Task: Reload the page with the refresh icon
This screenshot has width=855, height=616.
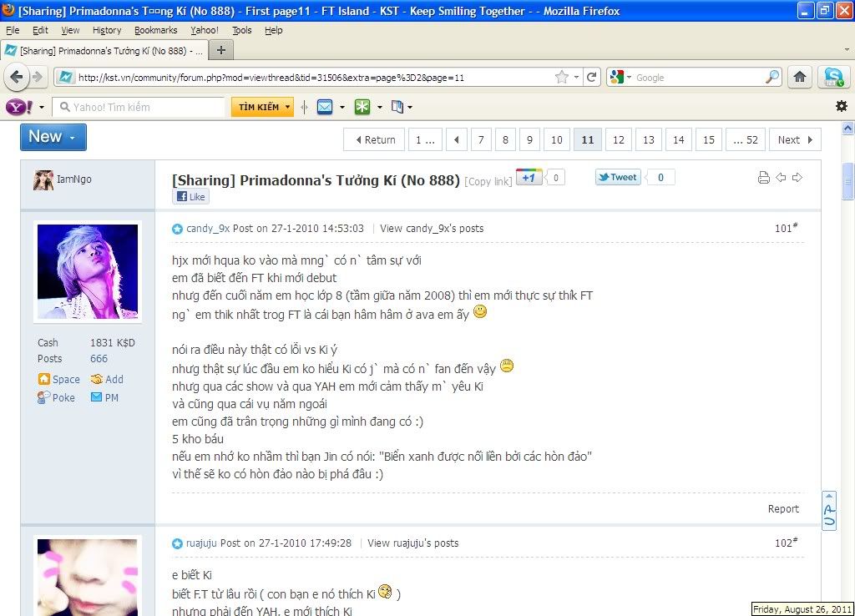Action: point(592,77)
